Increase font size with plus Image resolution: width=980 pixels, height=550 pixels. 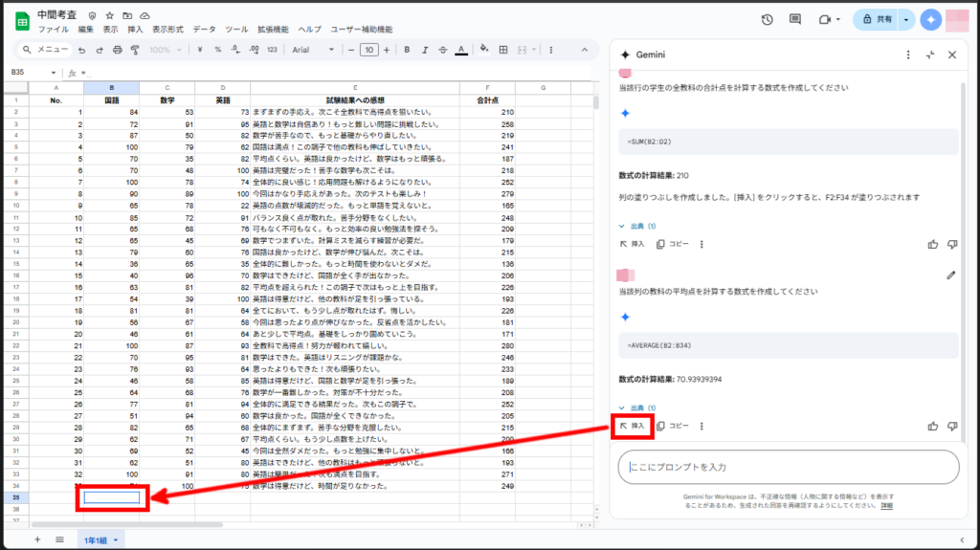coord(387,50)
